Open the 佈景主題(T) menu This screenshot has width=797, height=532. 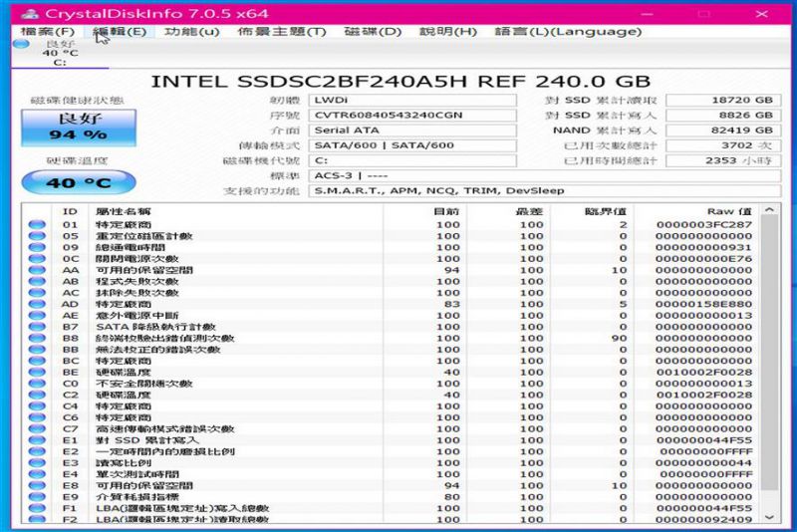(x=282, y=32)
